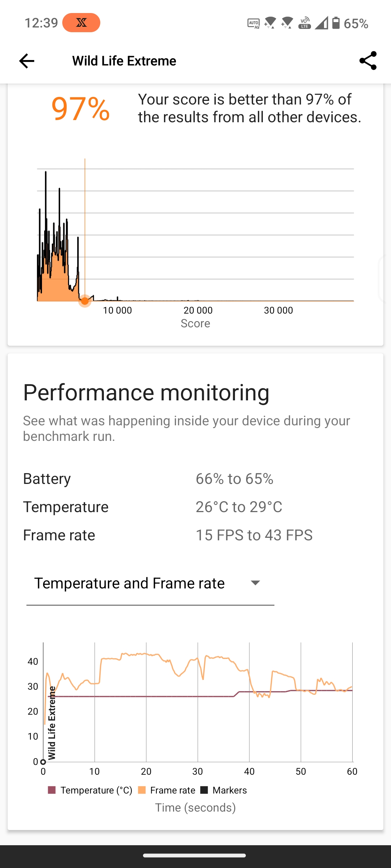The height and width of the screenshot is (868, 391).
Task: Tap the bottom navigation gesture handle
Action: coord(195,855)
